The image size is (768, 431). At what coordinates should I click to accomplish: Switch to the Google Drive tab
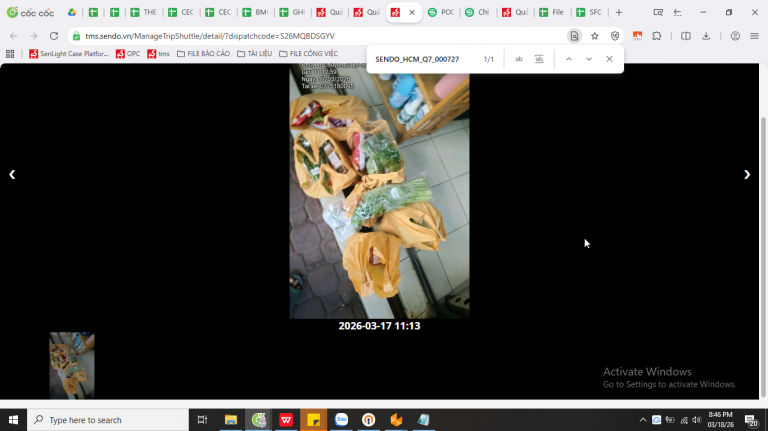72,12
